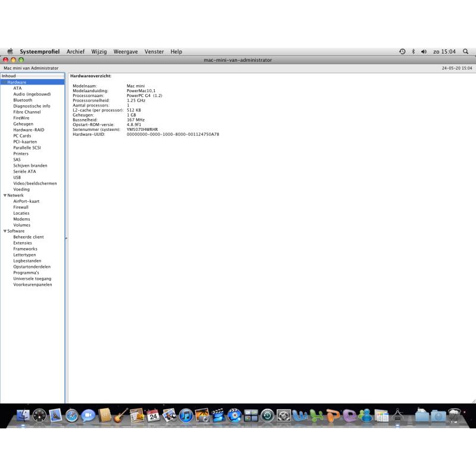Open iChat in the Dock

coord(88,415)
